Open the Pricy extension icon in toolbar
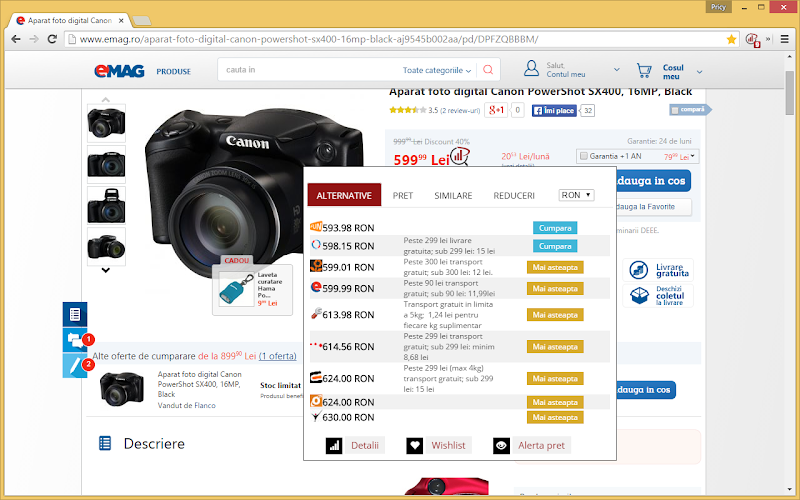This screenshot has width=800, height=500. 753,39
